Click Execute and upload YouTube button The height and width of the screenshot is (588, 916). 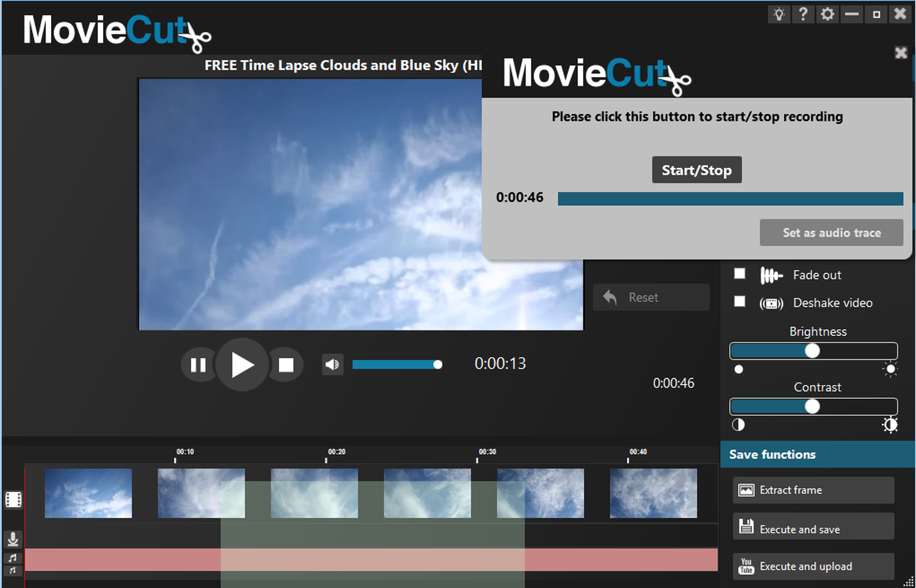pyautogui.click(x=813, y=566)
